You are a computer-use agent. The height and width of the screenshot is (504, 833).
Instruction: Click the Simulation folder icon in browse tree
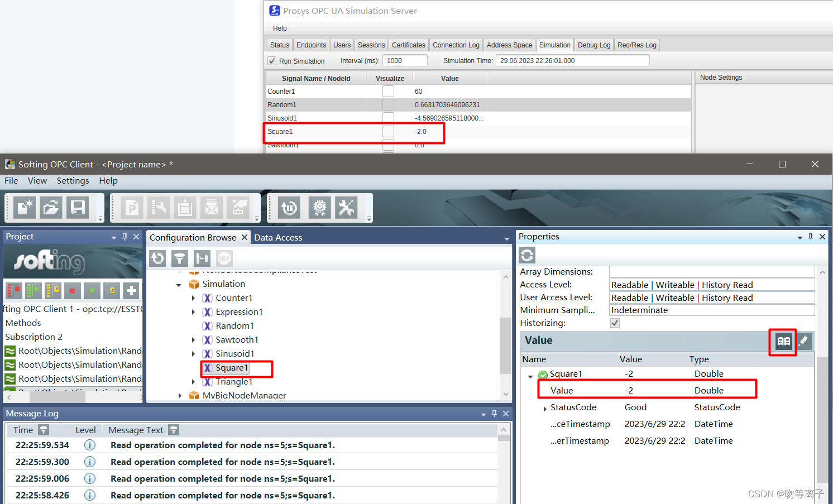coord(194,284)
